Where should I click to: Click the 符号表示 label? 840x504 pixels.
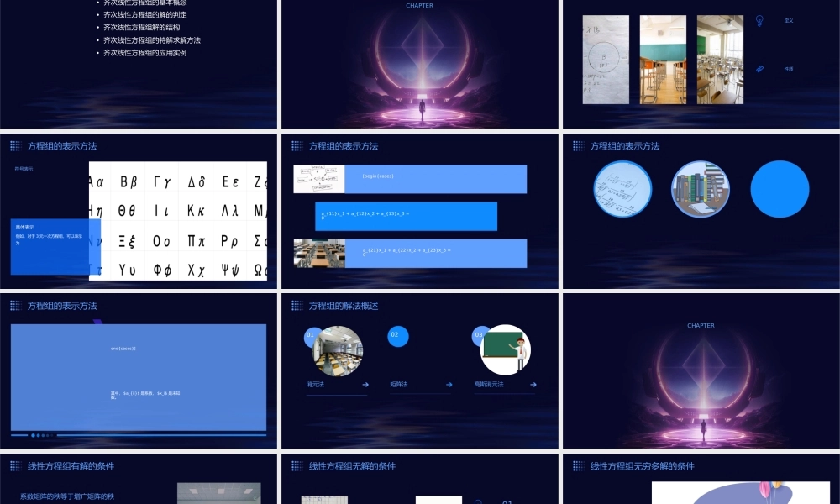click(24, 169)
